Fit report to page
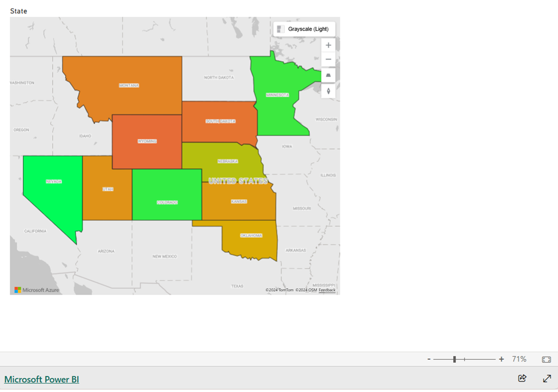Screen dimensions: 558x392 tap(547, 359)
